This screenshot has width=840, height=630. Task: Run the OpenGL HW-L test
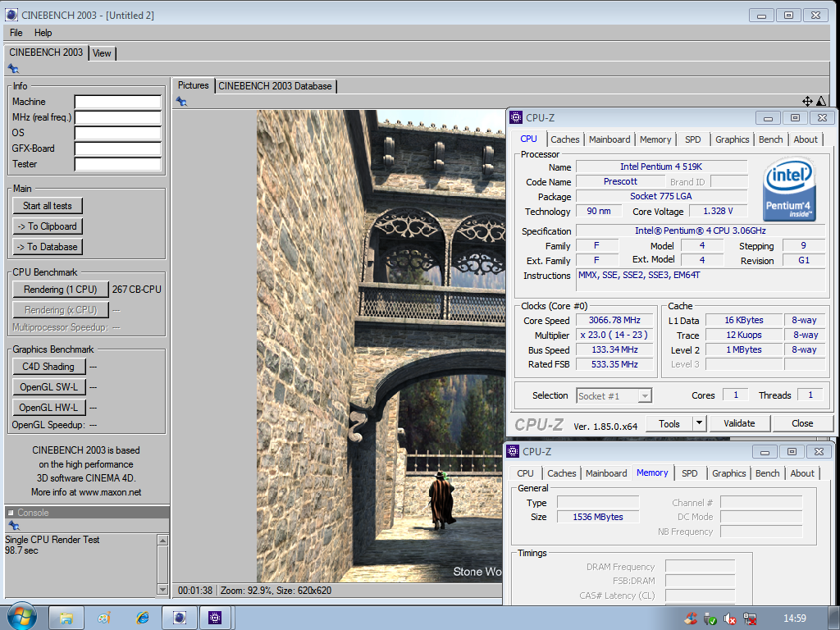click(48, 407)
